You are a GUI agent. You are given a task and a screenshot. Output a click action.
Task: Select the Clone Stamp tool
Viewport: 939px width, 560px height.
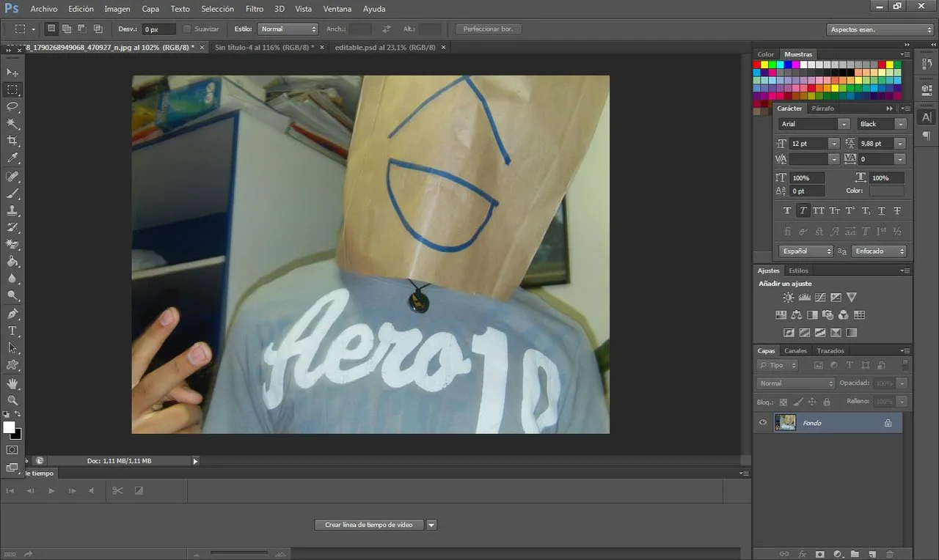point(12,211)
